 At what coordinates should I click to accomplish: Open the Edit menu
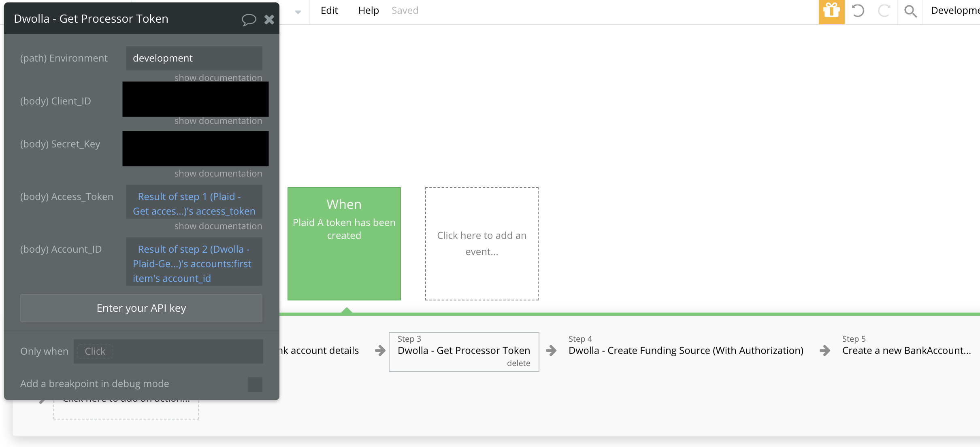(329, 11)
